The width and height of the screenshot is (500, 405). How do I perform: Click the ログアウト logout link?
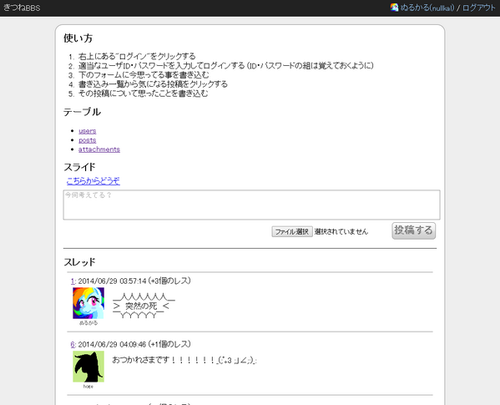(x=479, y=8)
